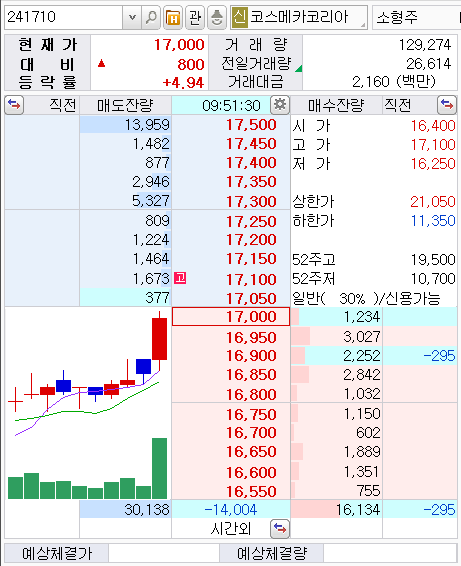Click the 241710 stock code field

pyautogui.click(x=64, y=17)
